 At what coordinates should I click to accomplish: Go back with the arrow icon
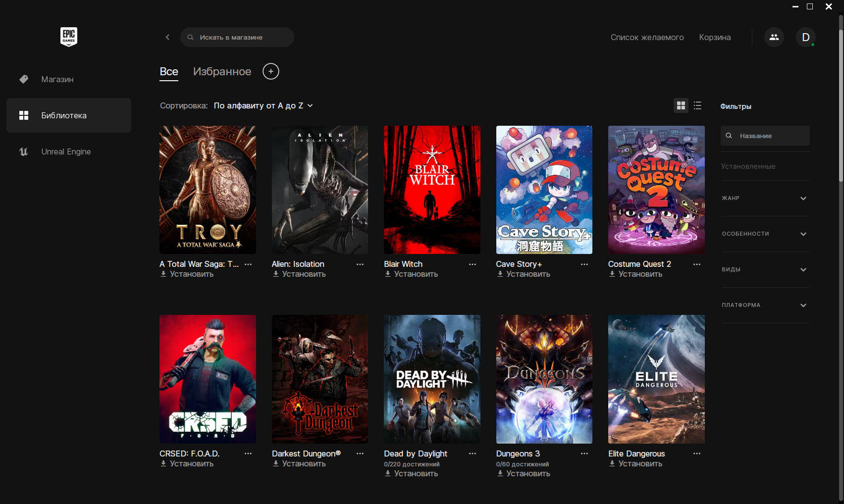167,37
